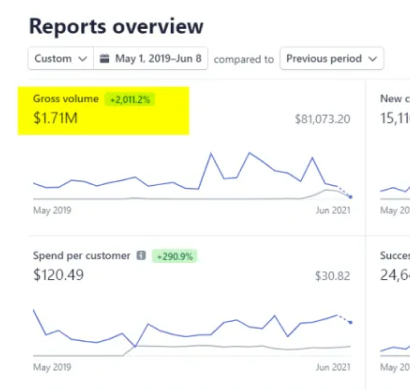410x390 pixels.
Task: Click the Spend per customer chart end data point
Action: pyautogui.click(x=351, y=322)
